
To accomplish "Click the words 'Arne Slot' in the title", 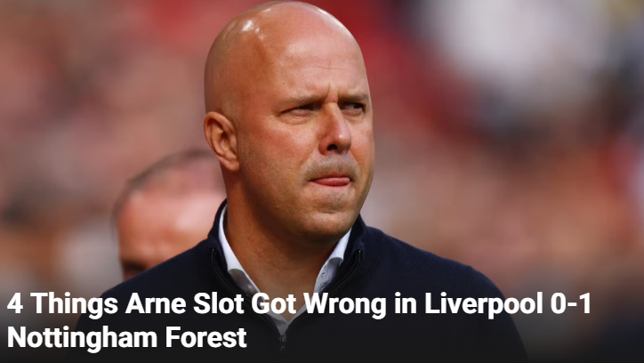I will 185,304.
